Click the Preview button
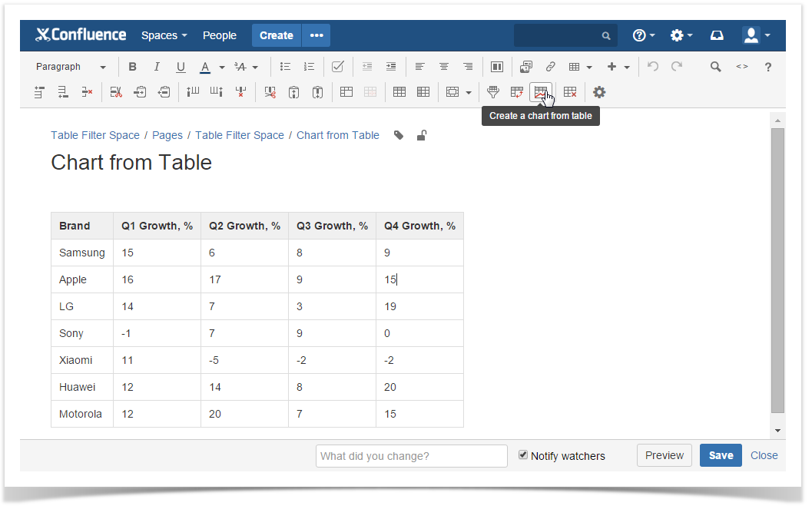 click(x=665, y=455)
